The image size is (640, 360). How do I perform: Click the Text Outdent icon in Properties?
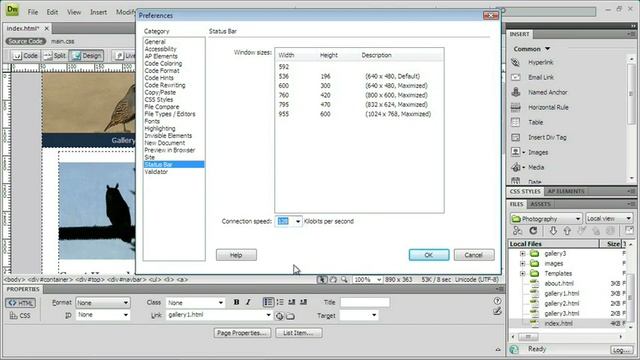pyautogui.click(x=292, y=302)
